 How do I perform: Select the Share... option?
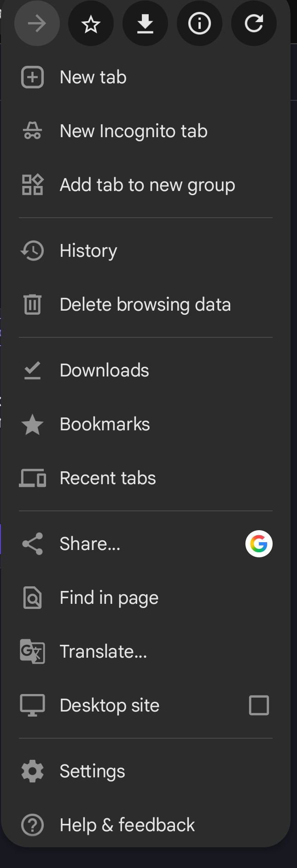90,544
